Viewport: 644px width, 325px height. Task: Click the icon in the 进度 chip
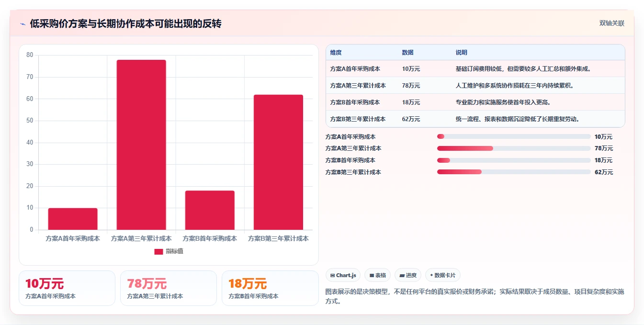pos(402,276)
